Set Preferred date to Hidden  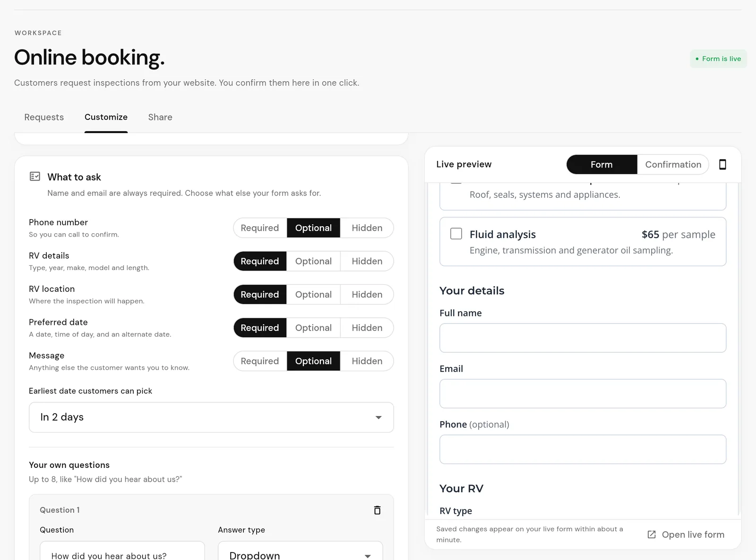[367, 328]
